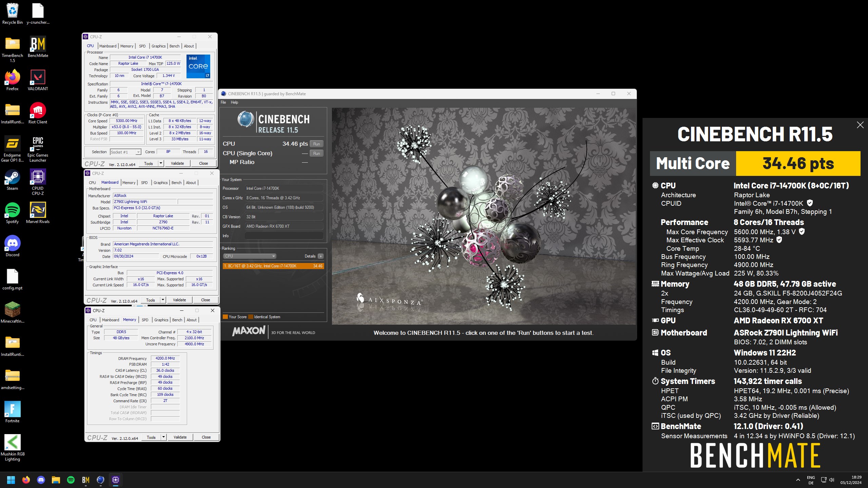Open amdsetting zip folder on desktop
This screenshot has height=488, width=868.
(x=13, y=379)
